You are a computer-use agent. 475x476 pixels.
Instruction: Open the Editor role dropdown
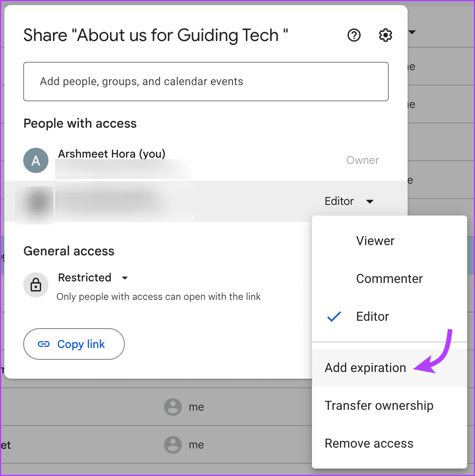(349, 201)
